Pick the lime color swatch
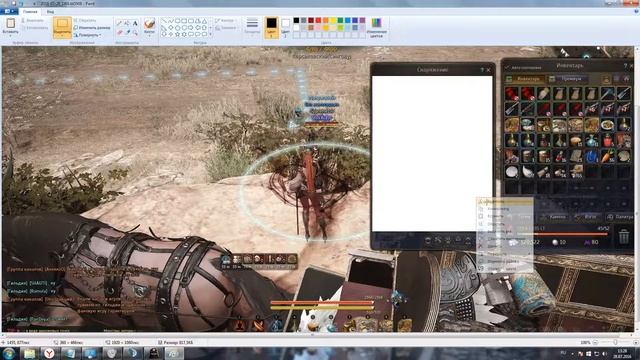Screen dimensions: 640x360 [340, 28]
